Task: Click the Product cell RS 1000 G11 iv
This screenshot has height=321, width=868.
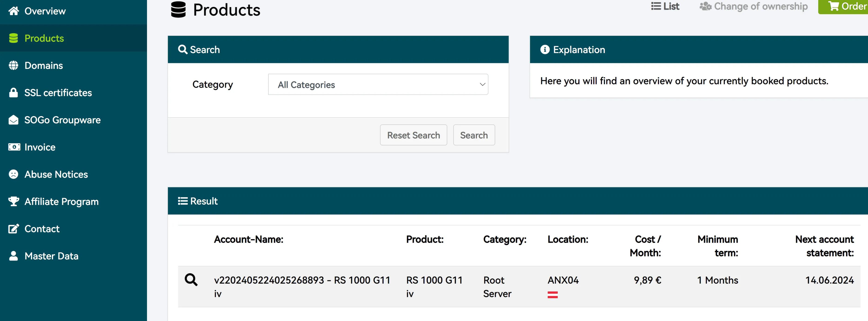Action: (434, 287)
